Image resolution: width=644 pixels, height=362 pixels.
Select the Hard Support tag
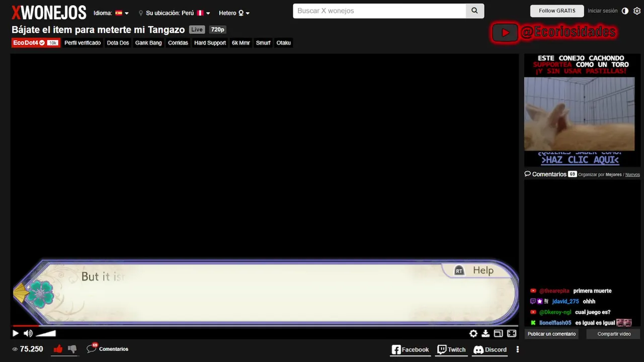click(x=210, y=43)
